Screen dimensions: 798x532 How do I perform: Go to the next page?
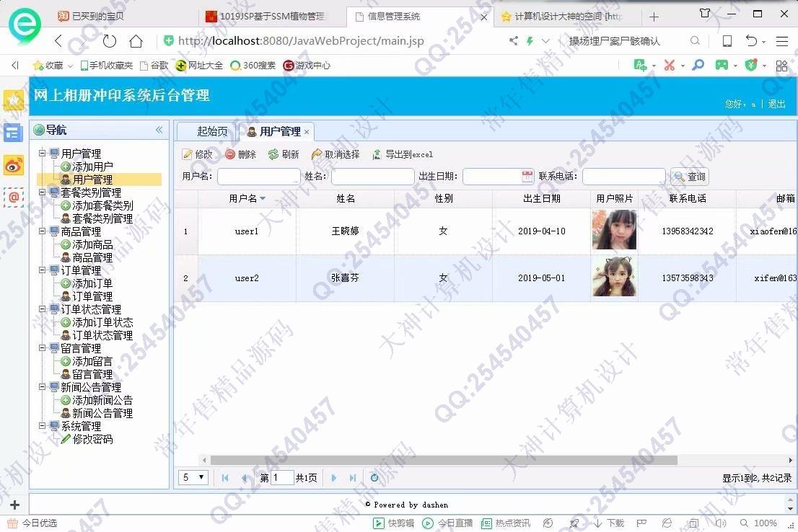[x=333, y=478]
